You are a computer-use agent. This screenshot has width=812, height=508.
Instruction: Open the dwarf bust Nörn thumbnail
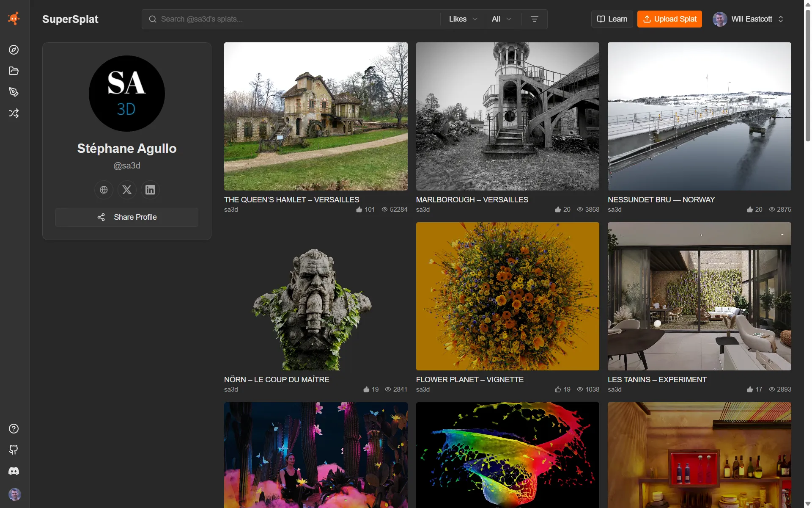click(x=316, y=296)
